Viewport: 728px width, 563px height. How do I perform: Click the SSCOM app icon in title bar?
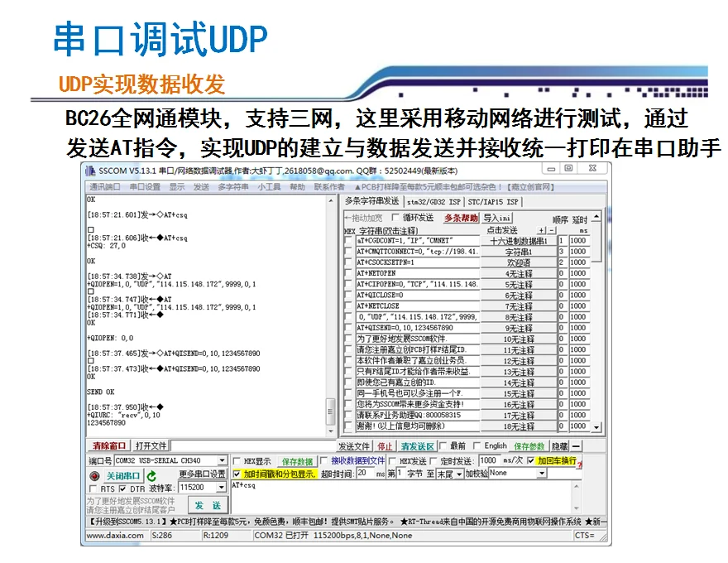pyautogui.click(x=90, y=171)
